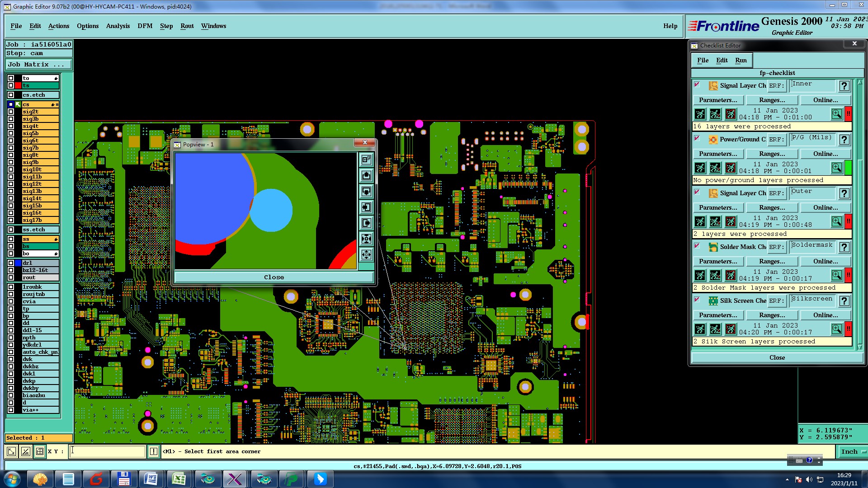Screen dimensions: 868x488
Task: Click the pan left arrow in Popview
Action: [x=366, y=207]
